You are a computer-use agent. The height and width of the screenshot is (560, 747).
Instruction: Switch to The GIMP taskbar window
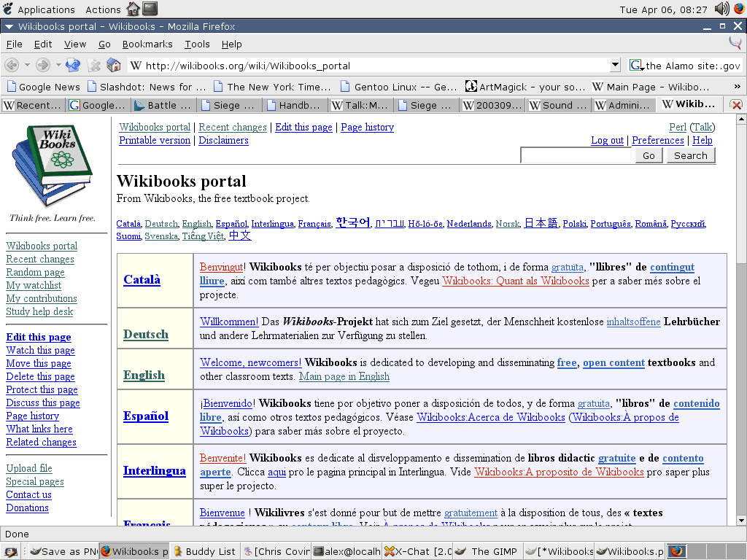click(488, 551)
